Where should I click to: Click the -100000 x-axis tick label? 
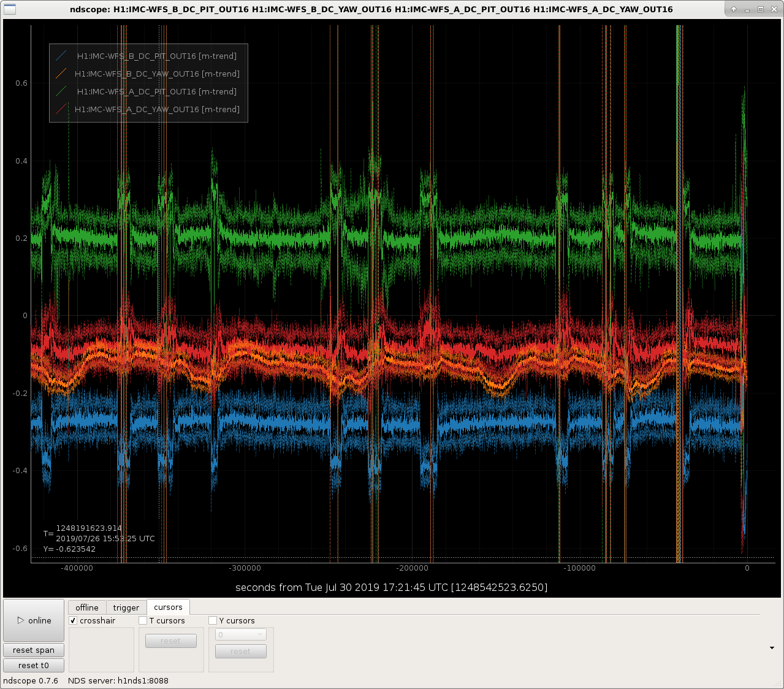coord(579,568)
